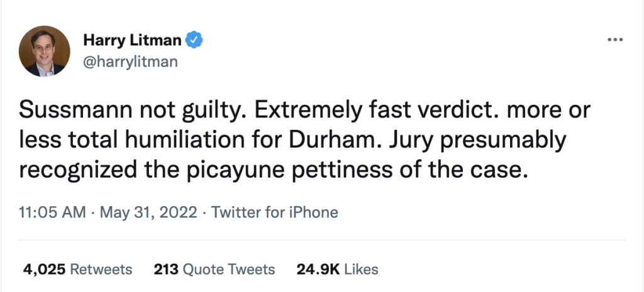The height and width of the screenshot is (292, 644).
Task: Click the 11:05 AM timestamp
Action: (x=53, y=212)
